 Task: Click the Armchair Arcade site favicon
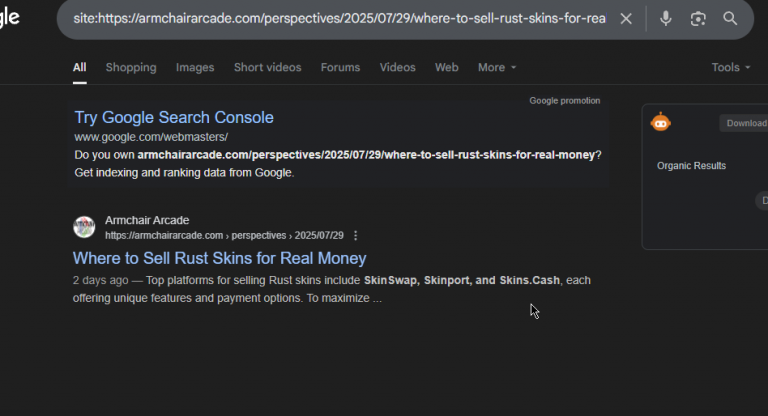click(84, 227)
